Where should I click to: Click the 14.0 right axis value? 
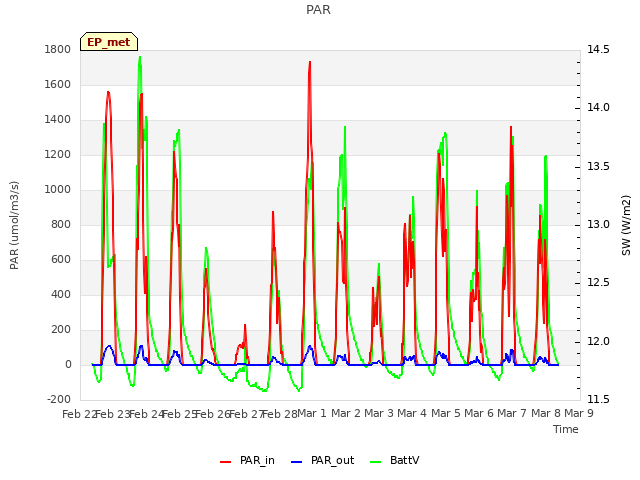(x=598, y=108)
